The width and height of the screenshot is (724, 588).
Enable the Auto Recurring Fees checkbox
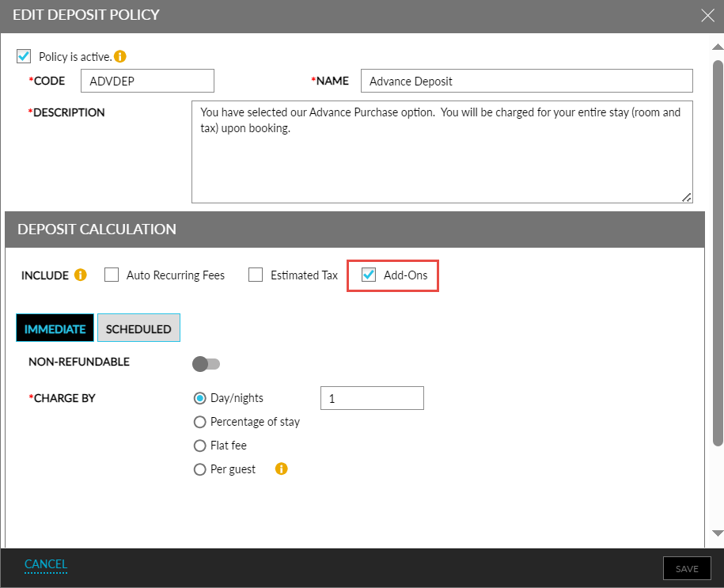[x=112, y=275]
